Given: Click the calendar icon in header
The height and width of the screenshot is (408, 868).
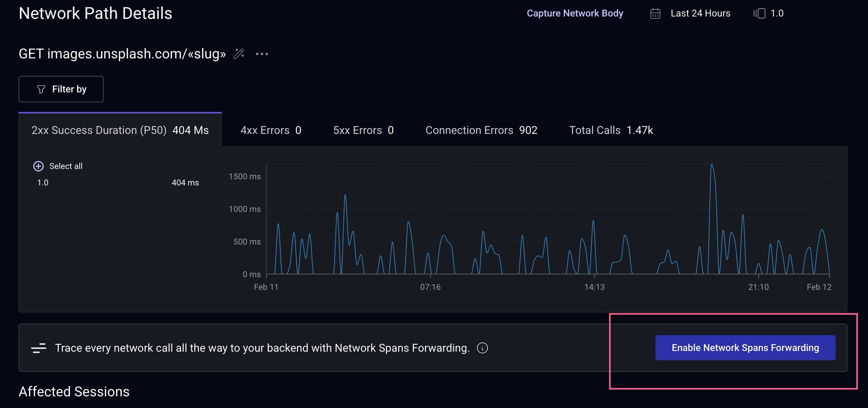Looking at the screenshot, I should tap(655, 13).
